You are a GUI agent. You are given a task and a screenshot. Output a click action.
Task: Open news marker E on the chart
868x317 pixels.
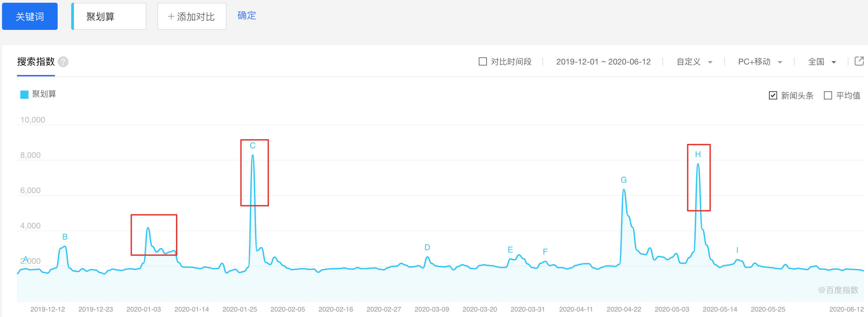coord(510,250)
